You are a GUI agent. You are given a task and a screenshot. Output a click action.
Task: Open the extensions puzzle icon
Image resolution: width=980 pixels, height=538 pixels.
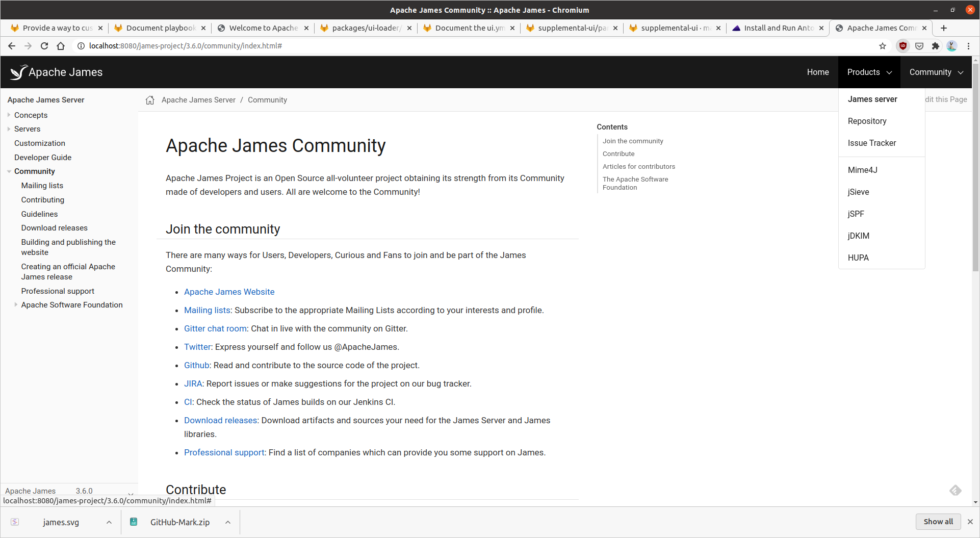tap(935, 46)
